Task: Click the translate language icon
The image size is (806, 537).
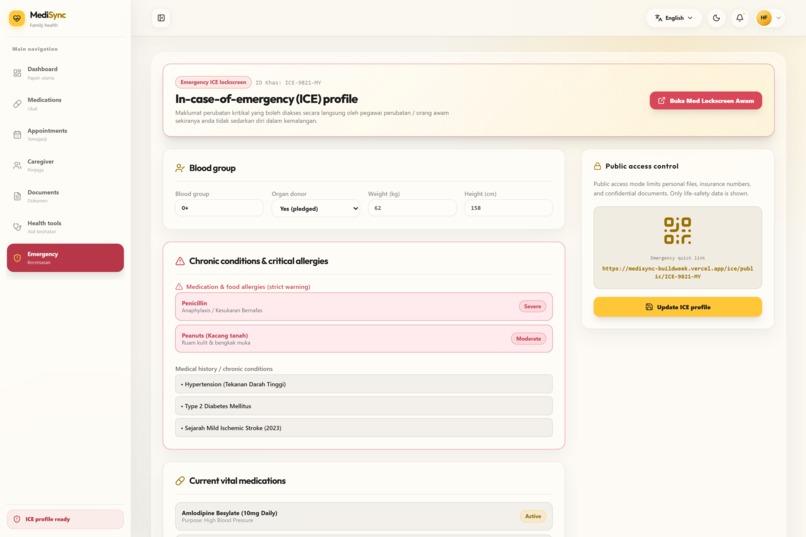Action: pyautogui.click(x=658, y=18)
